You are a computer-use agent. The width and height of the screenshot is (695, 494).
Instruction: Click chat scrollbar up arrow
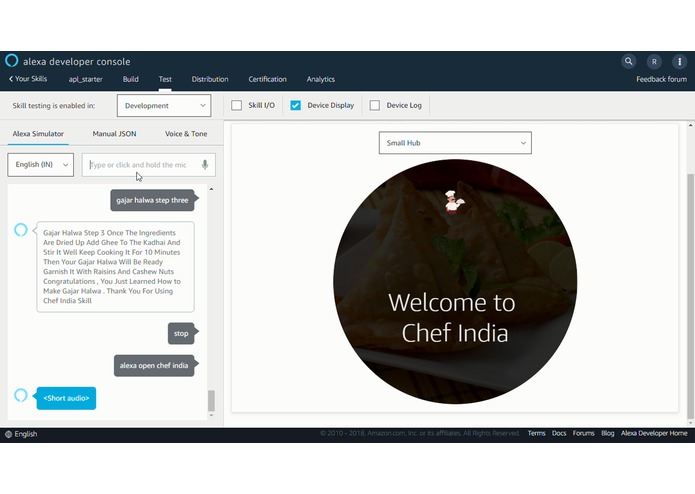[x=211, y=189]
